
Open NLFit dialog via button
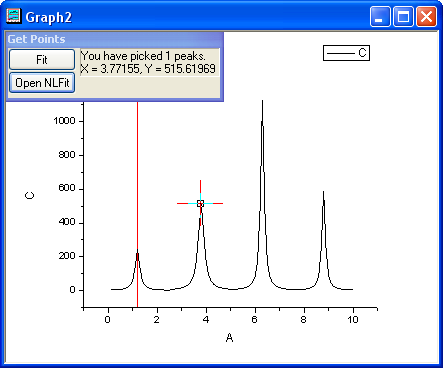point(42,83)
